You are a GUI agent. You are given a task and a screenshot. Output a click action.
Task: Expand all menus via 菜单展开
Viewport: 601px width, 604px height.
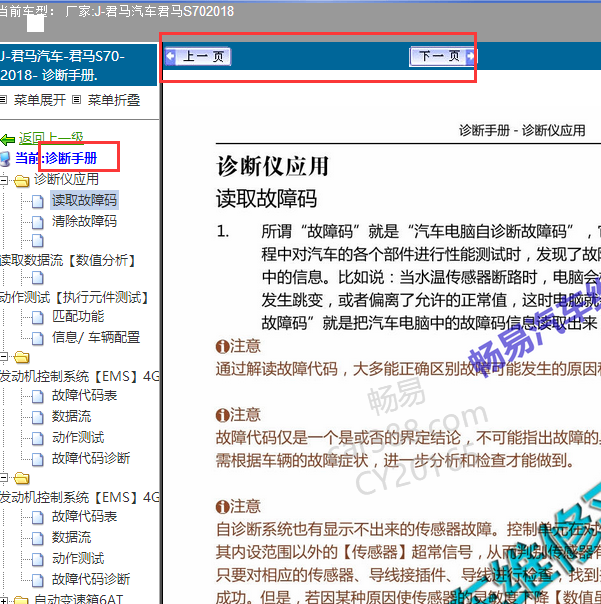pos(40,100)
